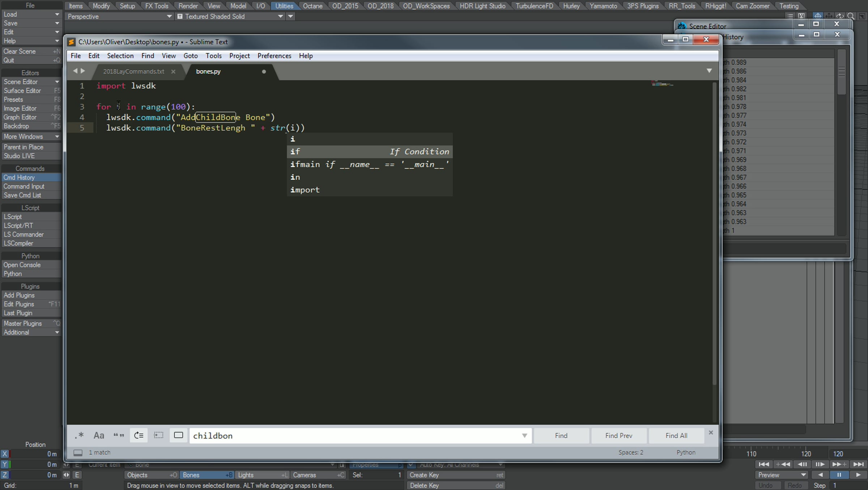Image resolution: width=868 pixels, height=490 pixels.
Task: Select 'ifmain' autocomplete suggestion
Action: 370,164
